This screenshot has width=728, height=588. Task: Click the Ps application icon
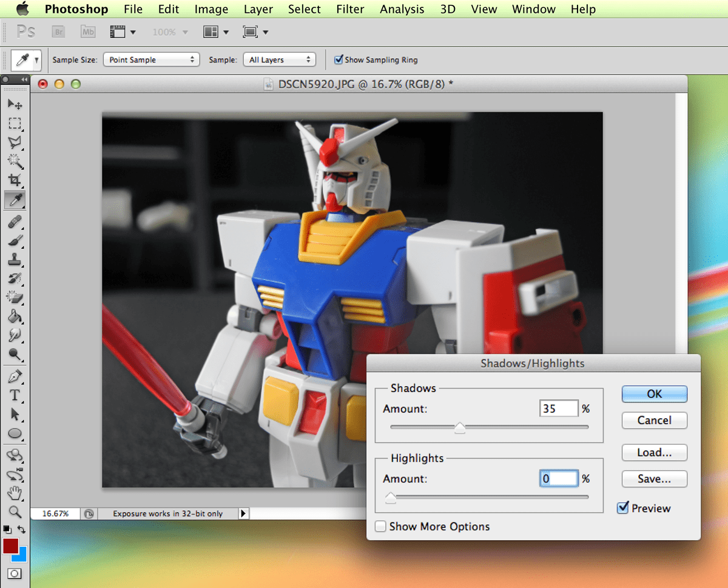[25, 32]
